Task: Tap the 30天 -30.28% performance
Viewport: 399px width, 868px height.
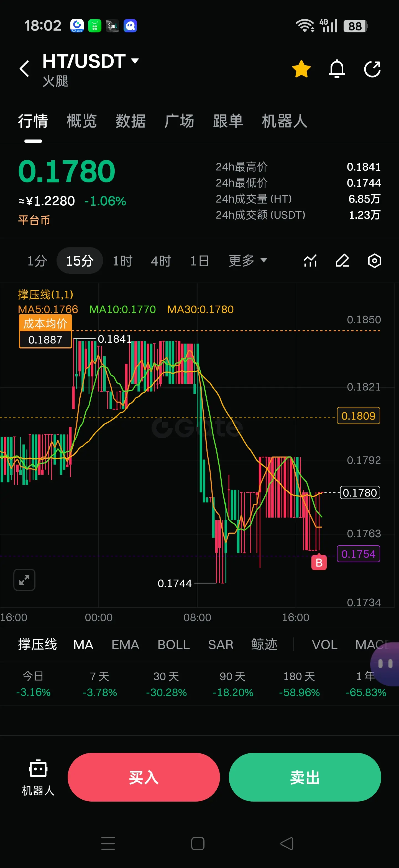Action: [166, 684]
